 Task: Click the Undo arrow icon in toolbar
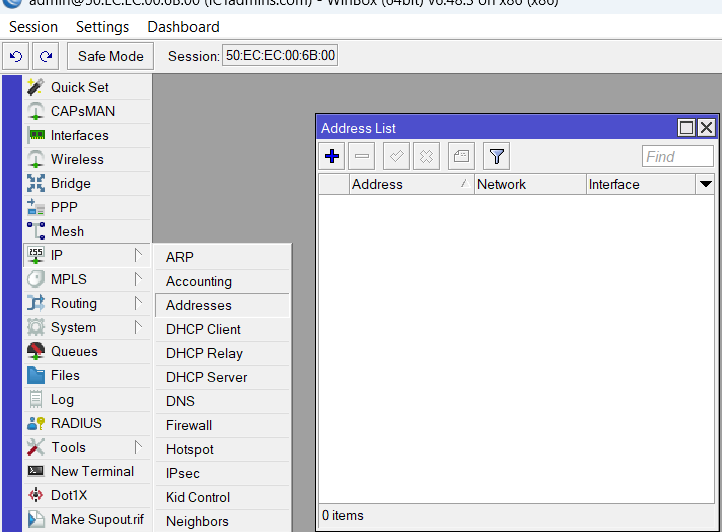click(x=16, y=56)
